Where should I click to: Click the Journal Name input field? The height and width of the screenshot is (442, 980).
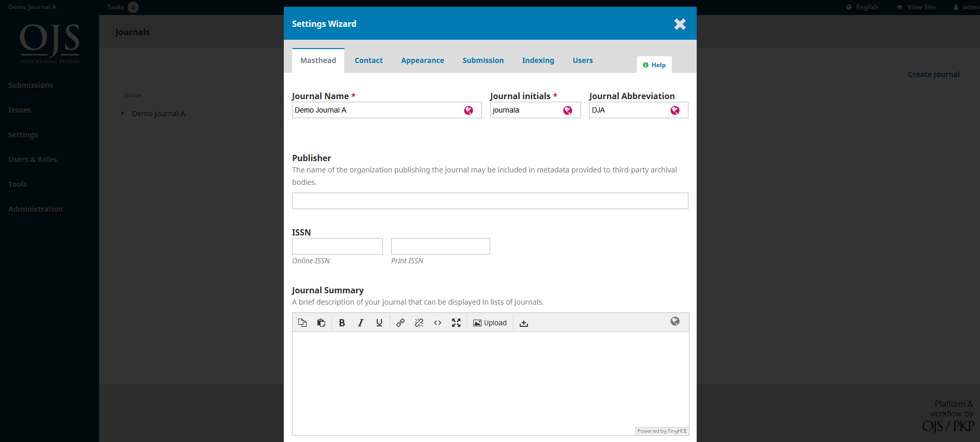[387, 110]
